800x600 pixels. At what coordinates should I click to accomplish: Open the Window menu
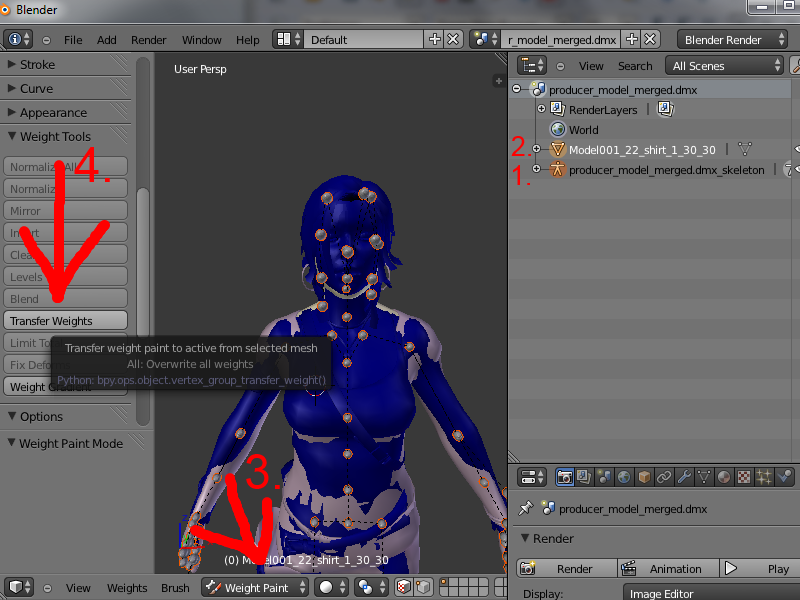[202, 40]
